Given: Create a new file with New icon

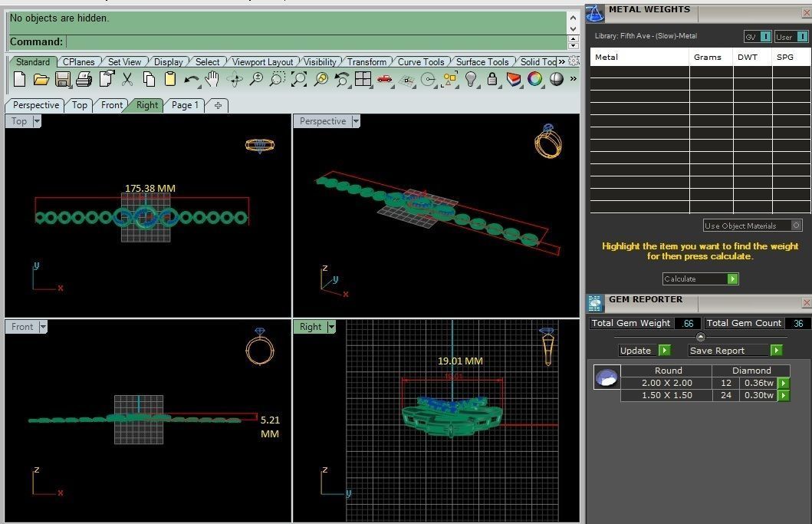Looking at the screenshot, I should [x=20, y=79].
